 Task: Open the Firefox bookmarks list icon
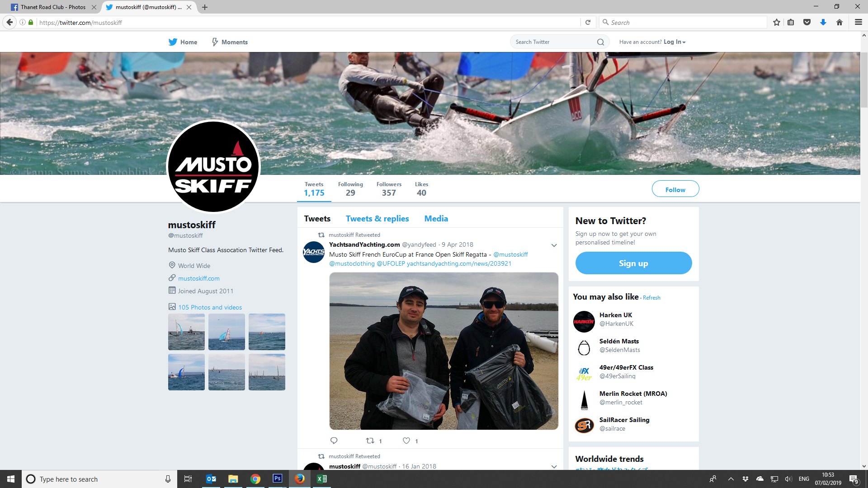[x=791, y=22]
